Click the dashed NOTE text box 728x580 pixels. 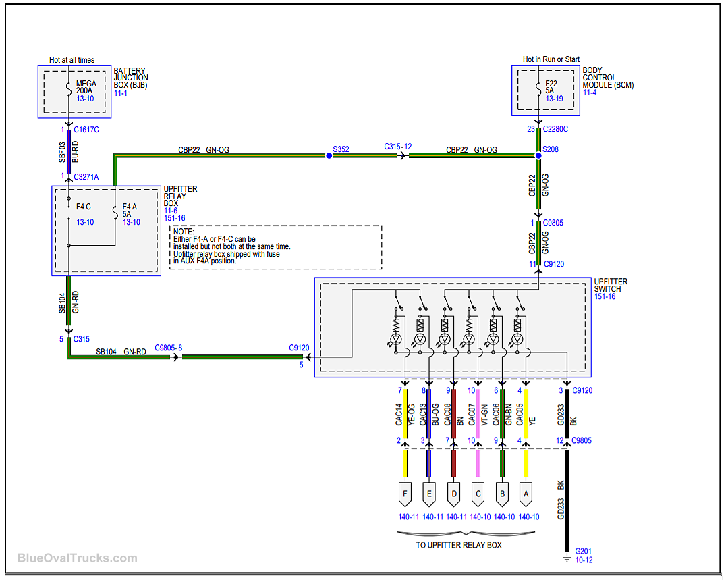pos(275,247)
